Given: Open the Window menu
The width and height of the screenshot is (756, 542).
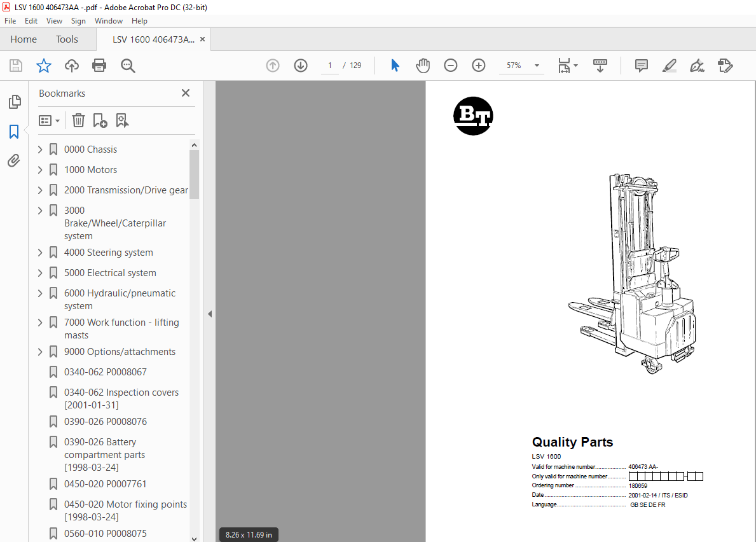Looking at the screenshot, I should 109,21.
